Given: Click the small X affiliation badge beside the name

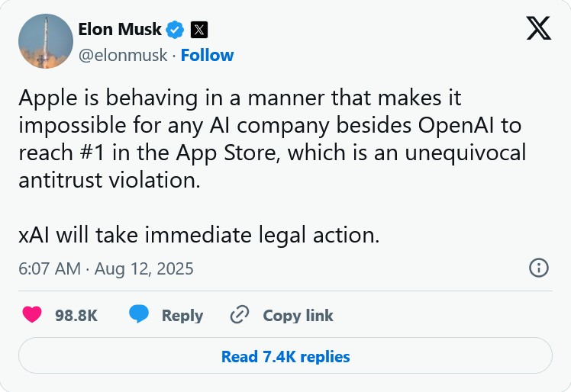Looking at the screenshot, I should pos(198,30).
